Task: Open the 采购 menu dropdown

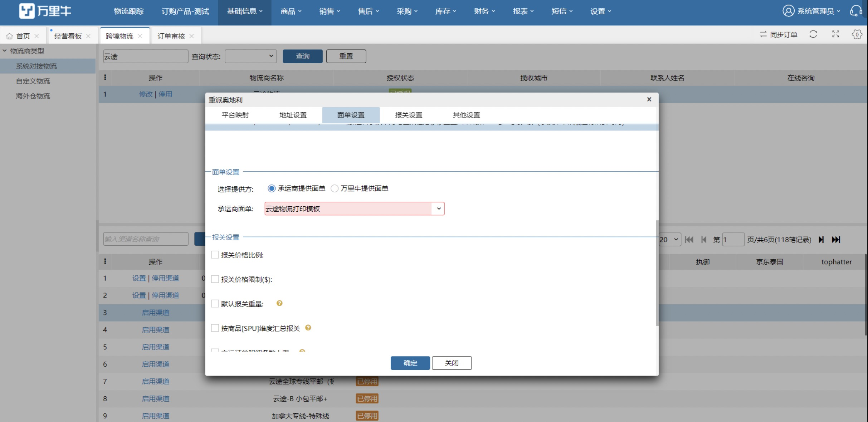Action: (x=407, y=11)
